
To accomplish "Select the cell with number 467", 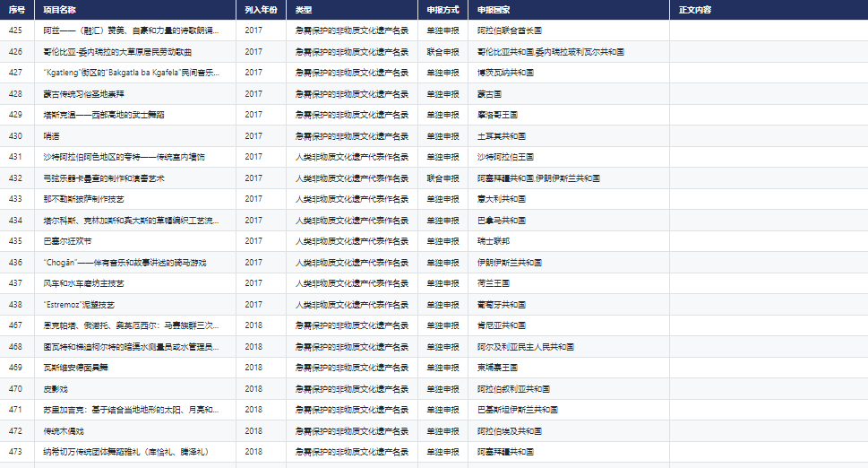I will [x=15, y=325].
